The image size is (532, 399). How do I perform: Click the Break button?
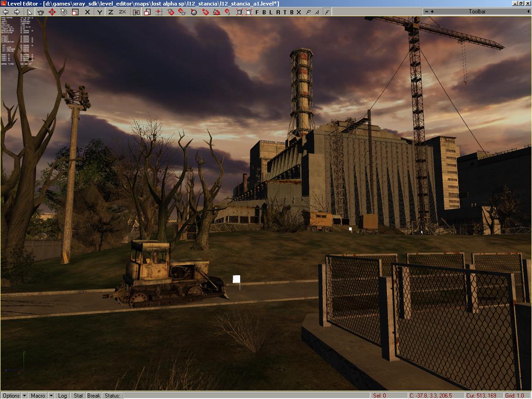[x=93, y=395]
